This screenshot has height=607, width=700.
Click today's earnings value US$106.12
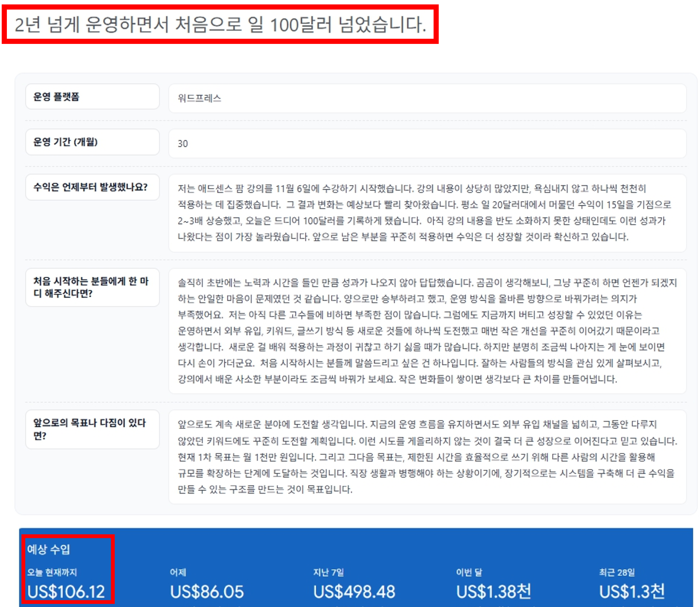[x=66, y=592]
